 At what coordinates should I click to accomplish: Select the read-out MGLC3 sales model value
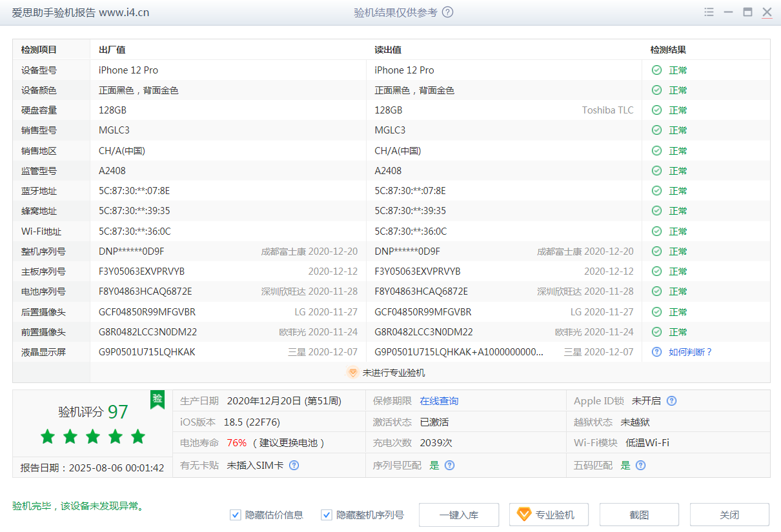pyautogui.click(x=391, y=130)
